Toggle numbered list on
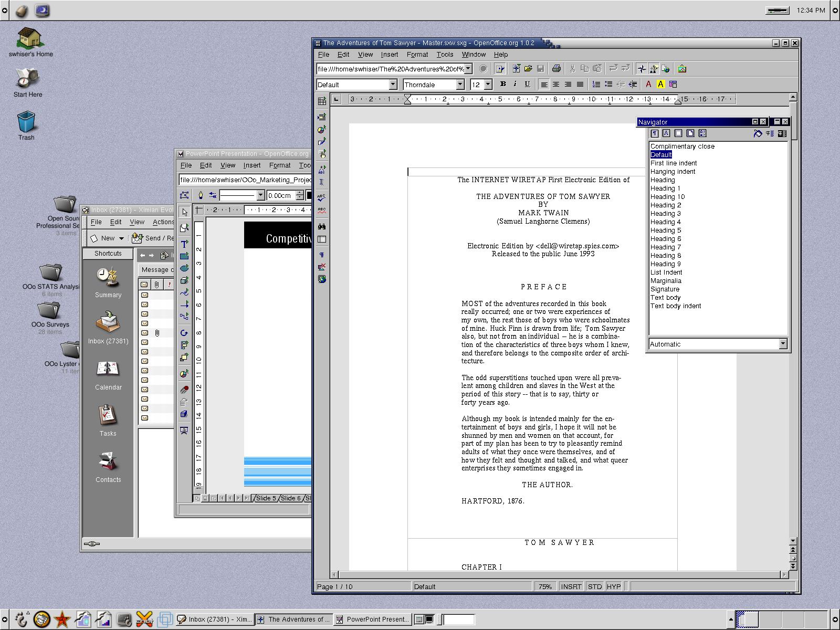Screen dimensions: 840x630 point(596,84)
